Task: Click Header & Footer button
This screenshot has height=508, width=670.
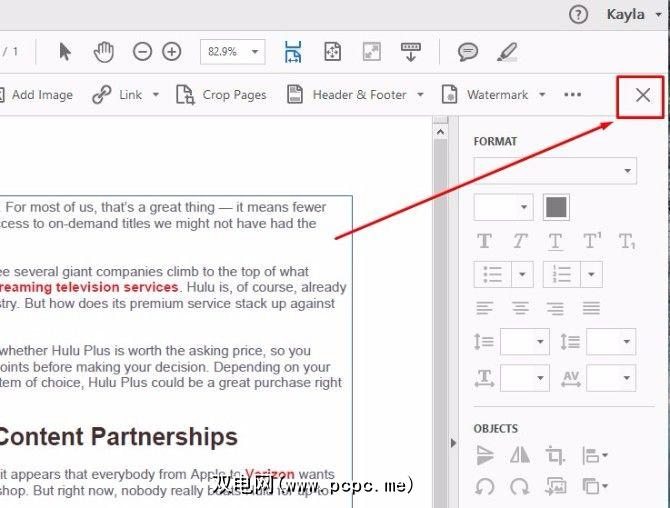Action: tap(347, 95)
